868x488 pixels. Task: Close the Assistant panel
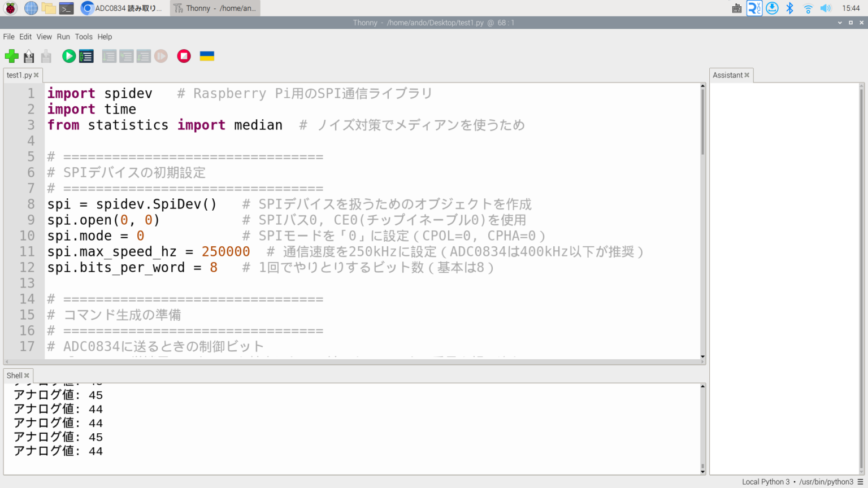pos(747,75)
